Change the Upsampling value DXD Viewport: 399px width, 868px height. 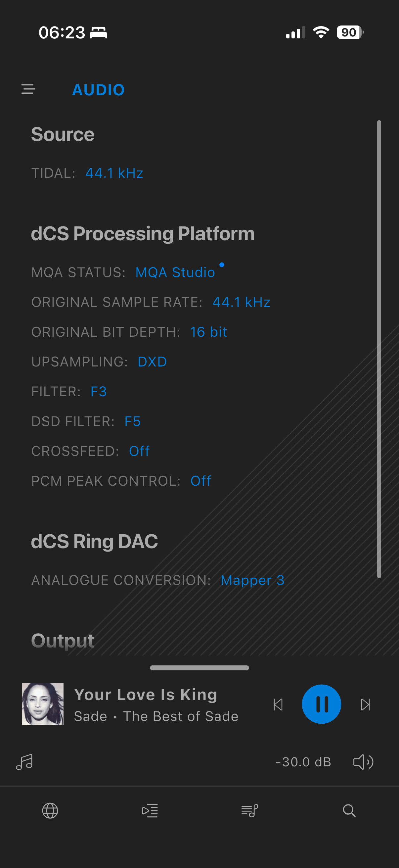pyautogui.click(x=152, y=362)
